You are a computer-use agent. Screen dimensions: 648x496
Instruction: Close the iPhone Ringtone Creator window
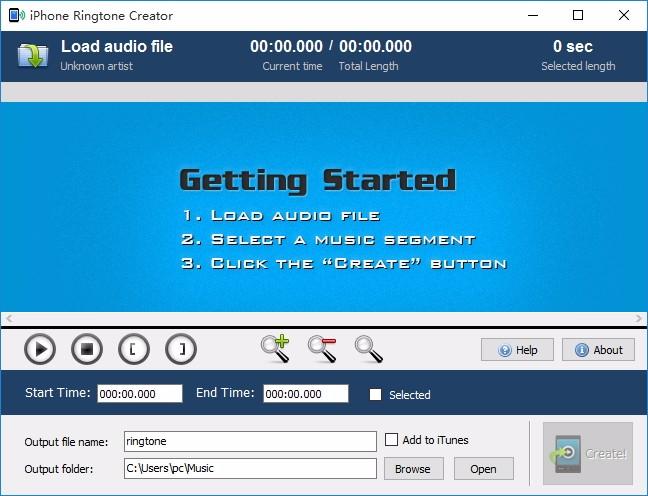point(624,16)
